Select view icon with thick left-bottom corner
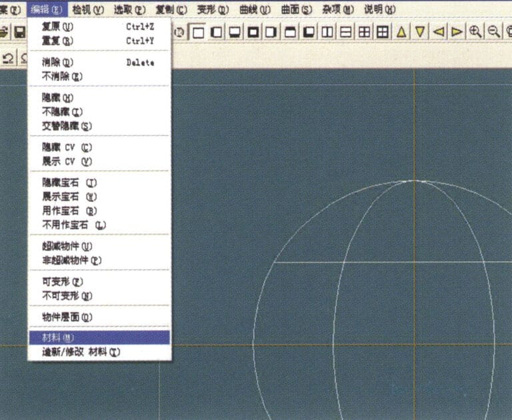The height and width of the screenshot is (420, 512). [x=309, y=32]
